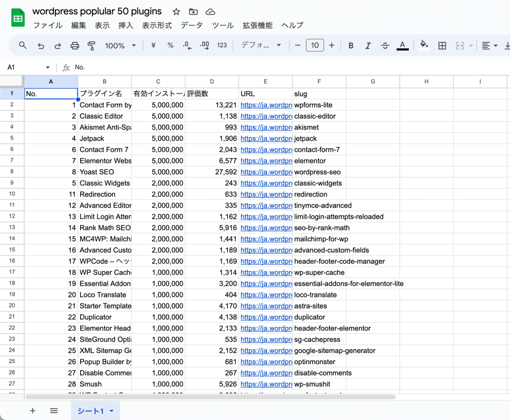Select the cell containing Loco Translate

105,295
